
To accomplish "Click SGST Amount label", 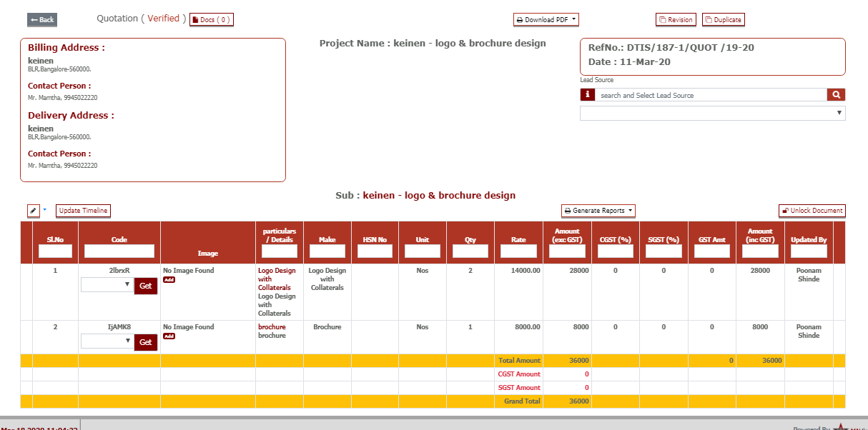I will click(x=519, y=388).
